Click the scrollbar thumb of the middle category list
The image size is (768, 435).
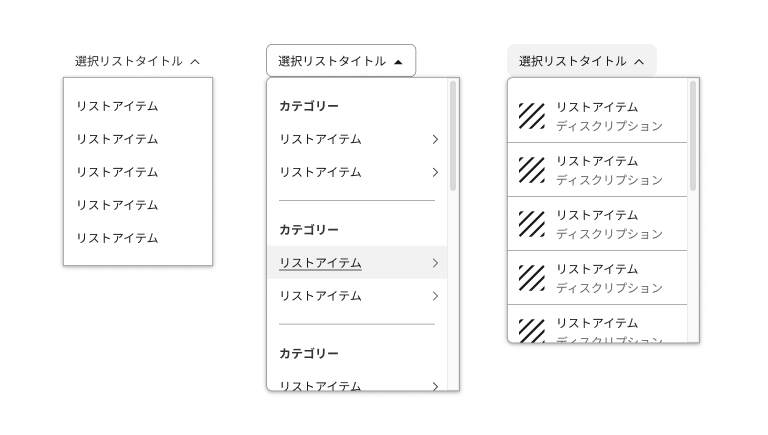click(x=453, y=135)
